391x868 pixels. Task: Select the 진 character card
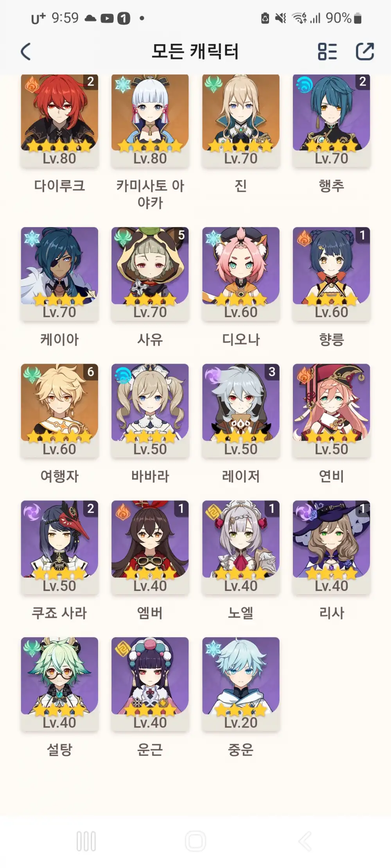tap(241, 121)
